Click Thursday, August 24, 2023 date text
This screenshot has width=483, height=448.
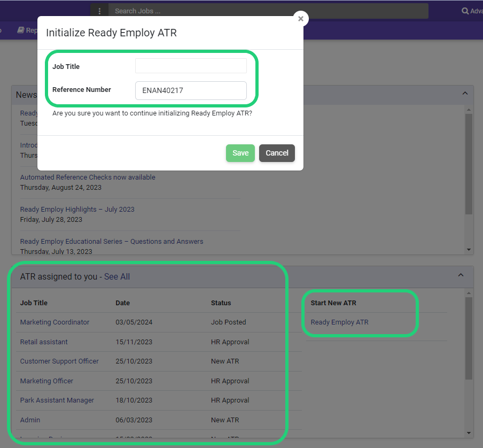point(61,187)
